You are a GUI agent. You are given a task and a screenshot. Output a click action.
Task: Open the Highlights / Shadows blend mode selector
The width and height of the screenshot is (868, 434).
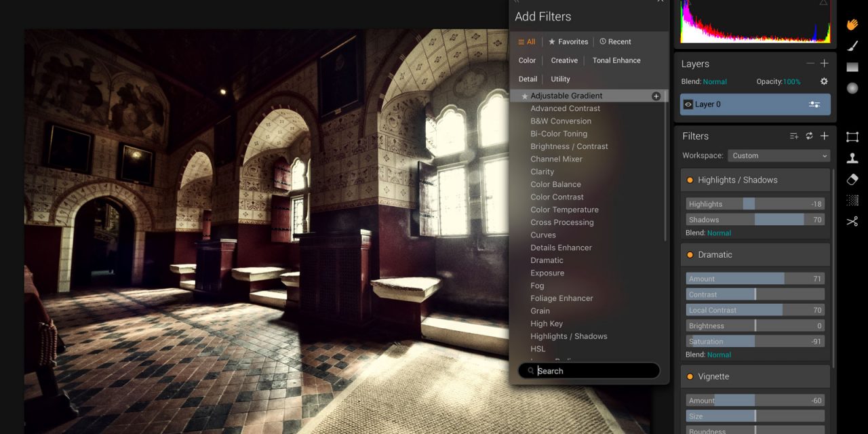coord(718,233)
